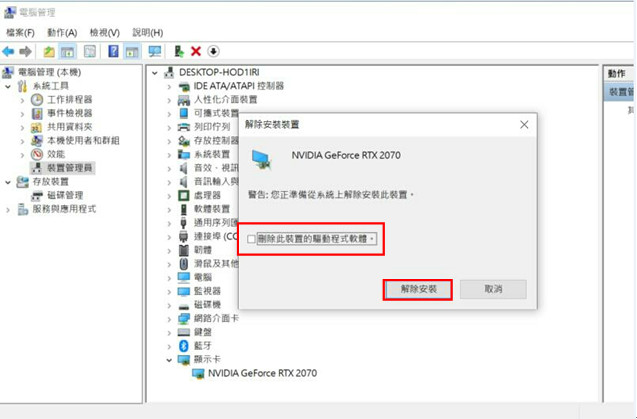The width and height of the screenshot is (637, 419).
Task: Click the 取消 button
Action: tap(493, 289)
